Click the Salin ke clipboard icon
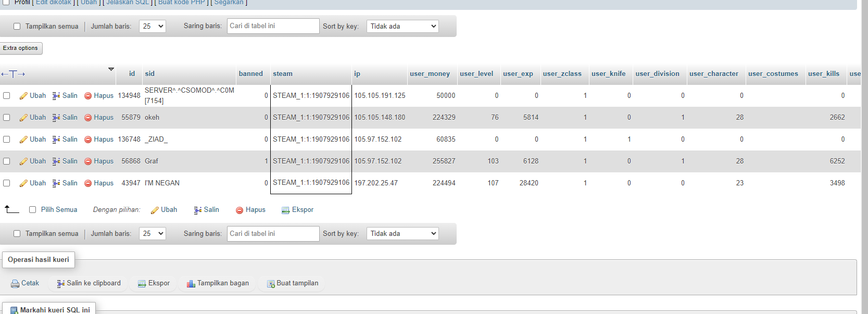Viewport: 868px width, 314px height. (61, 283)
